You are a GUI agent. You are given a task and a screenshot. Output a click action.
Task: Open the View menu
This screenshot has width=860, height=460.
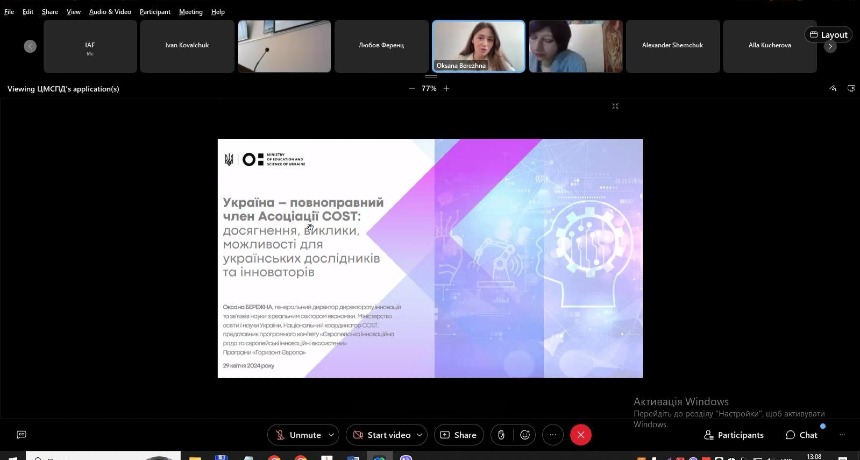click(73, 12)
